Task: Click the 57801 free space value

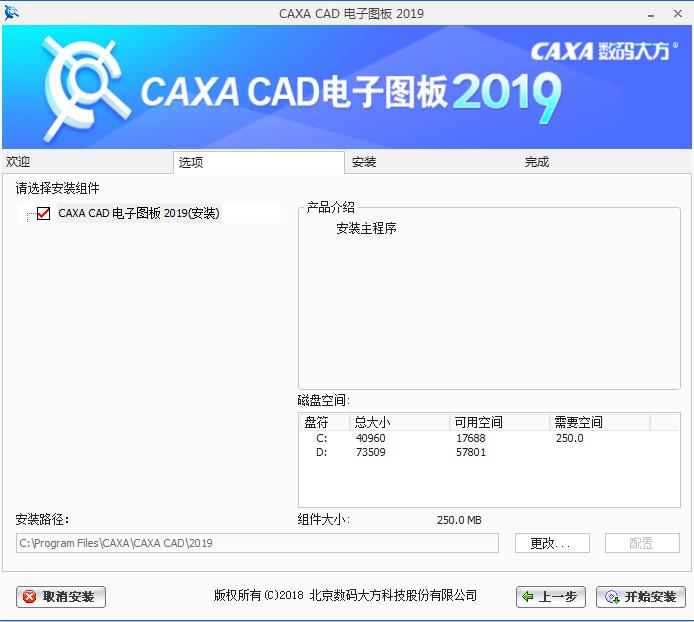Action: point(470,452)
